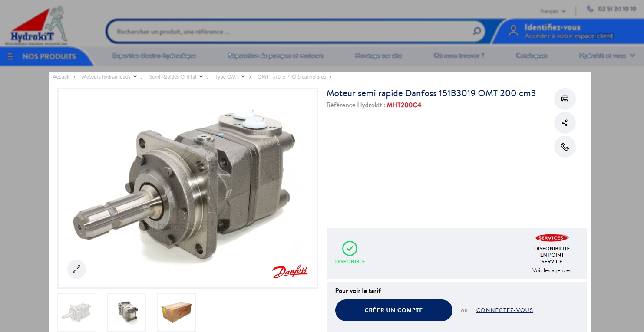Click DISPONIBILITÉ EN POINT SERVICE text
Viewport: 644px width, 332px height.
click(x=552, y=255)
